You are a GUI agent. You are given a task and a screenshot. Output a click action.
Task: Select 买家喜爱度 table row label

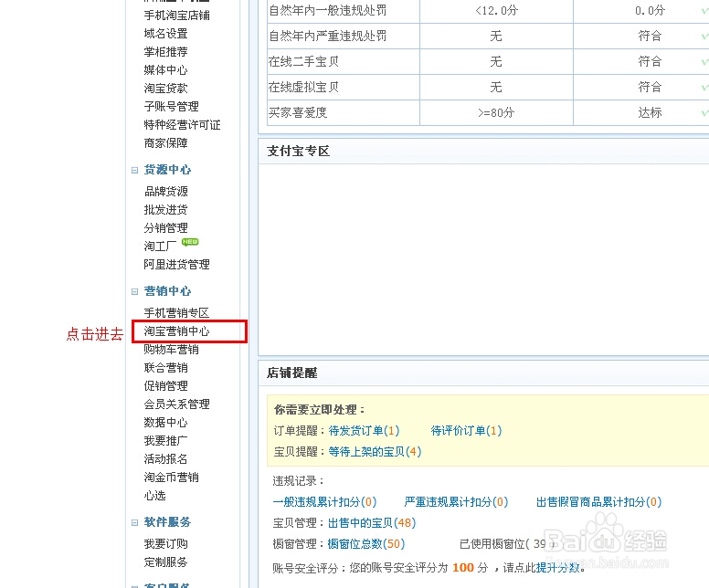tap(298, 112)
